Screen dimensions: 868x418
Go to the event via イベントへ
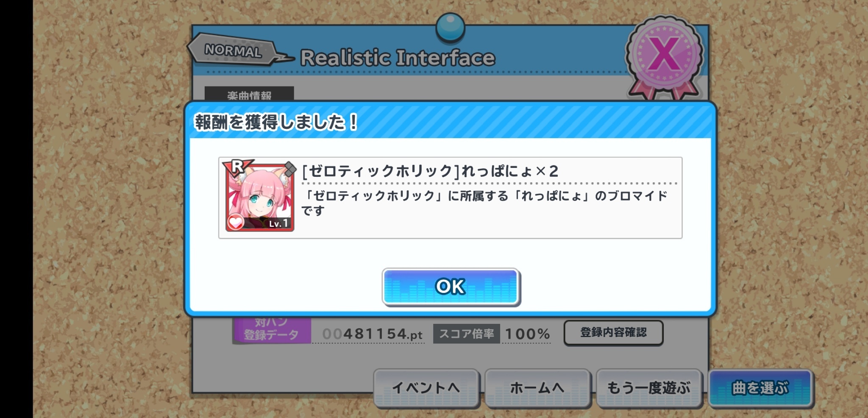coord(426,387)
